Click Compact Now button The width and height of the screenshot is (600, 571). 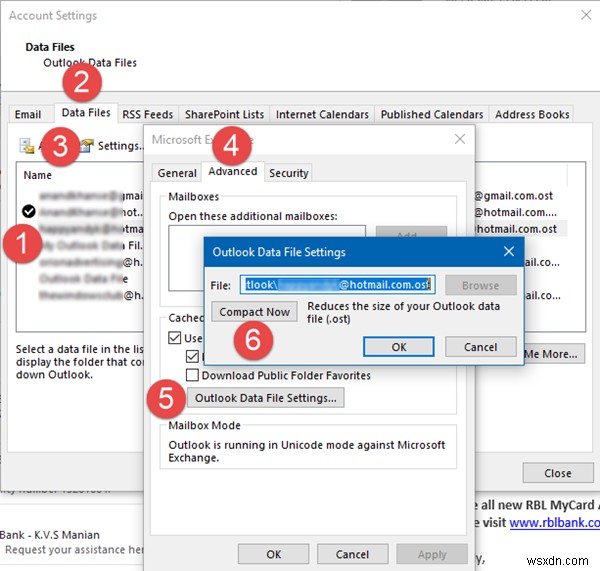pyautogui.click(x=254, y=312)
